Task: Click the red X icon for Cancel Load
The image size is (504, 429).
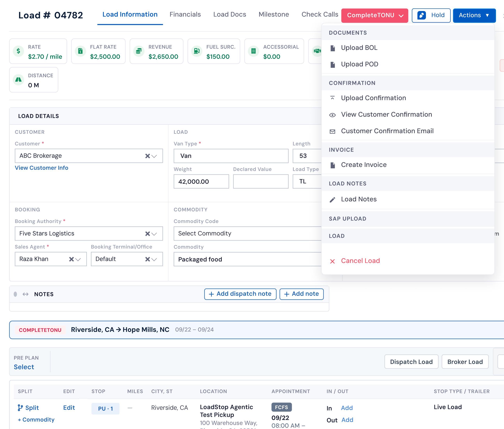Action: (332, 261)
